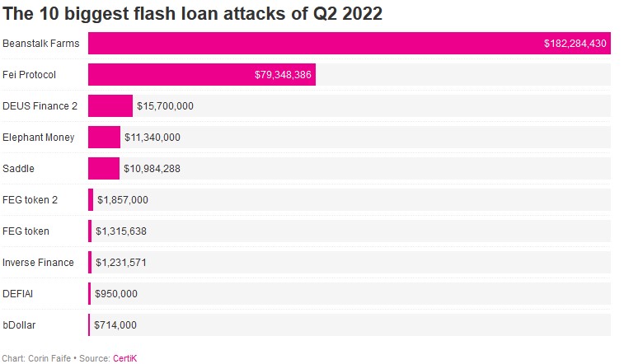The image size is (624, 364).
Task: Click the $714,000 value label
Action: pyautogui.click(x=115, y=325)
